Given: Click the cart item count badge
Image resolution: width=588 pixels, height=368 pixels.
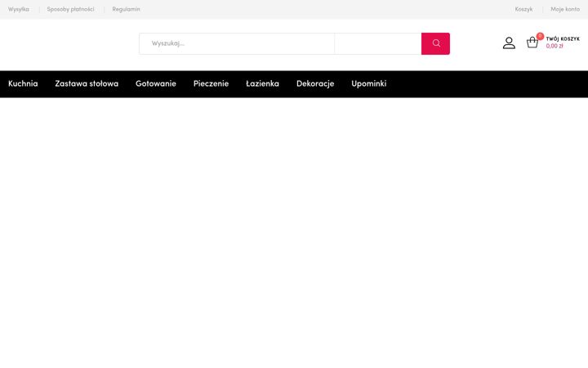Looking at the screenshot, I should 540,36.
